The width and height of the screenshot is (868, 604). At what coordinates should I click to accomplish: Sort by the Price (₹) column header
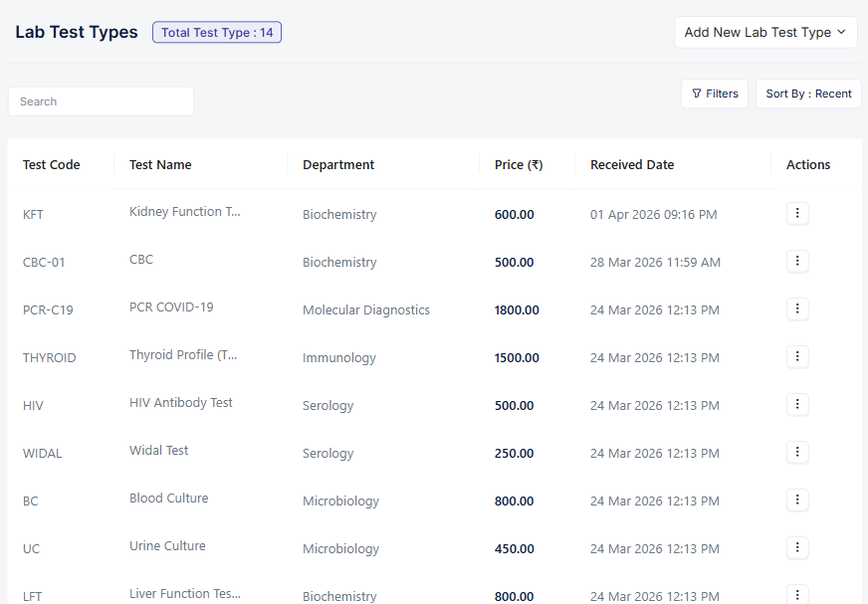pyautogui.click(x=519, y=165)
